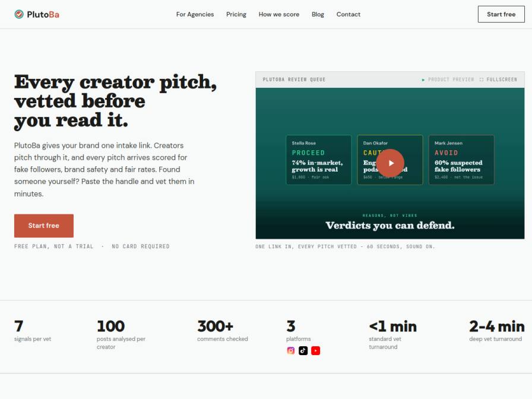The height and width of the screenshot is (399, 532).
Task: Go to the Pricing page
Action: [236, 14]
